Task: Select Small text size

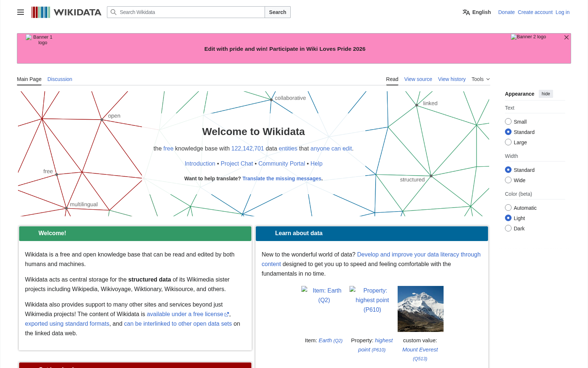Action: 508,121
